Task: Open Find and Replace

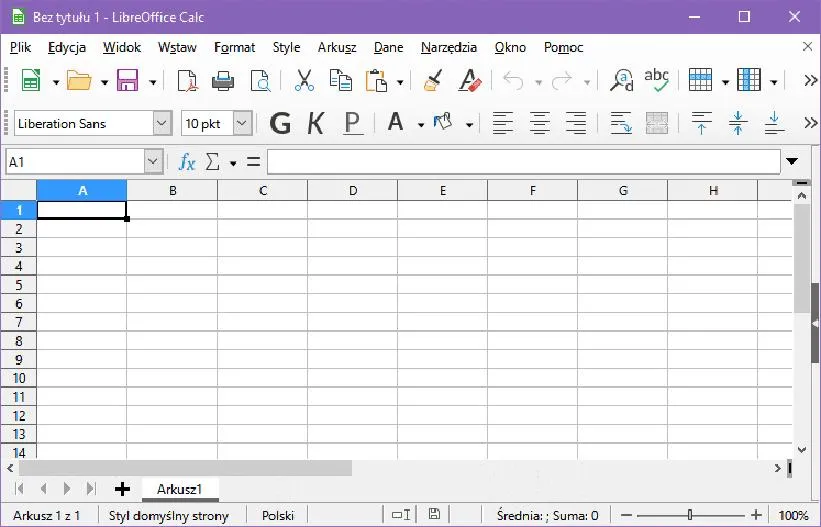Action: tap(621, 81)
